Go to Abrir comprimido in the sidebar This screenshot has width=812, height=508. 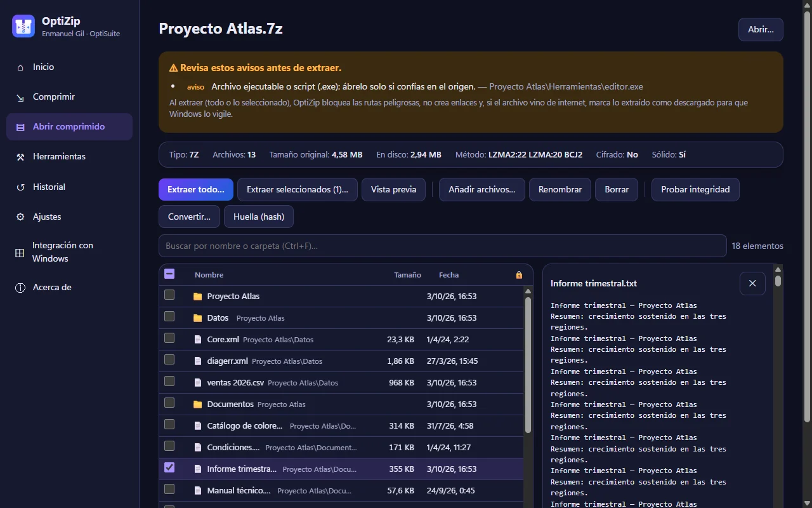tap(69, 127)
